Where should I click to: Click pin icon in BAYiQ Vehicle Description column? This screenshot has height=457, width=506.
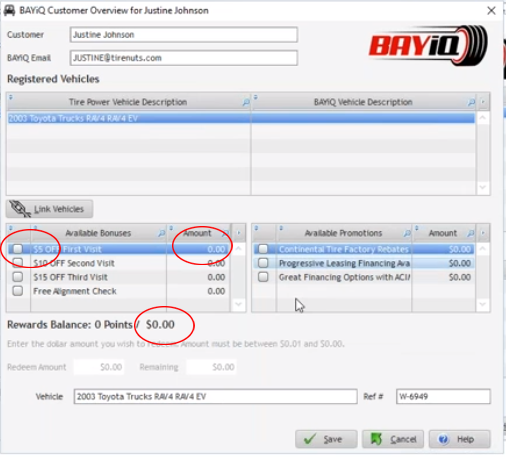click(256, 97)
